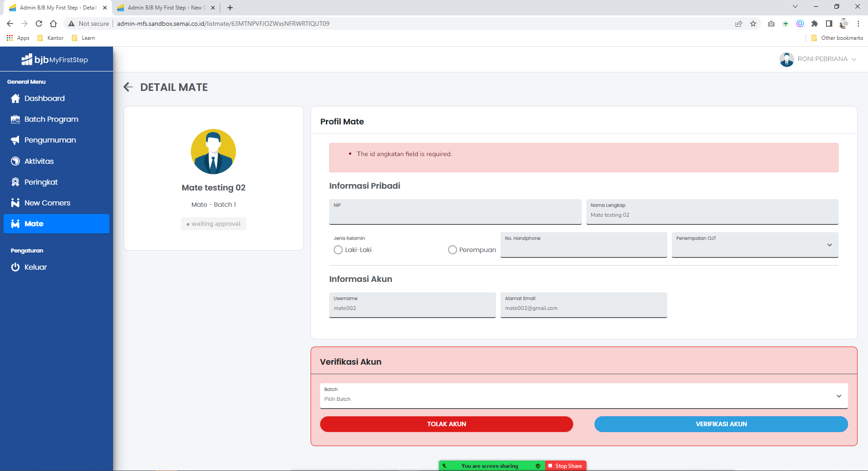Click the New Comers sidebar icon

pyautogui.click(x=15, y=203)
